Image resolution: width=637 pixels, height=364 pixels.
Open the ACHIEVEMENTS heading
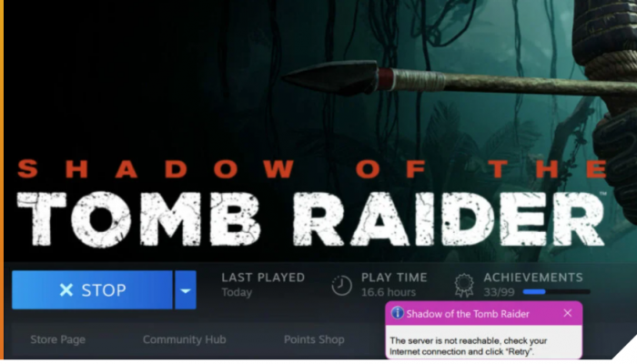pyautogui.click(x=533, y=278)
